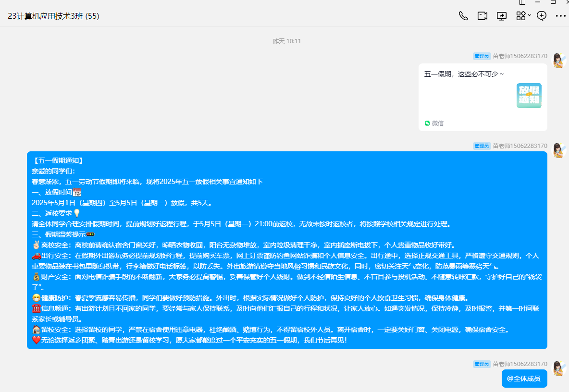Image resolution: width=569 pixels, height=392 pixels.
Task: Start a group video call
Action: coord(482,16)
